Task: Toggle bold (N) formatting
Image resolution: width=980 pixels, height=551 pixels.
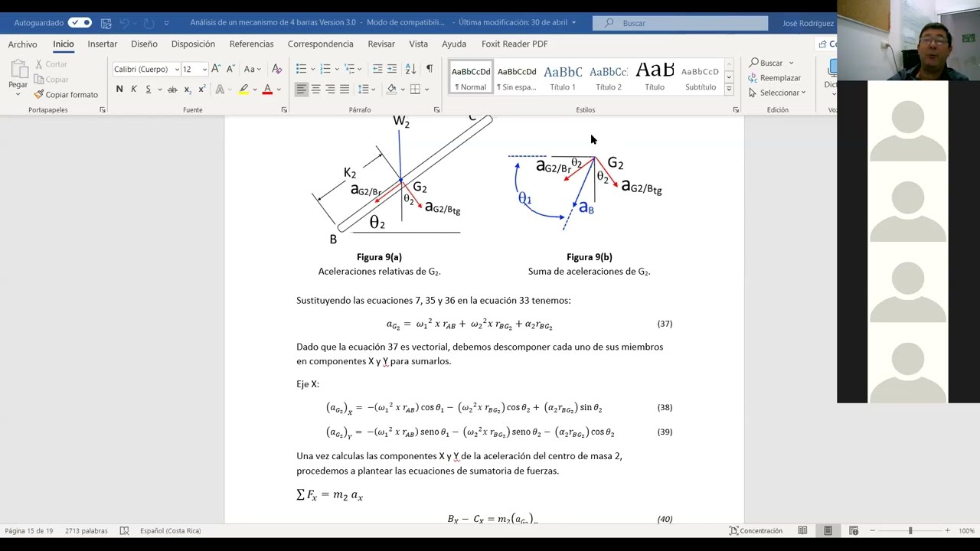Action: click(119, 90)
